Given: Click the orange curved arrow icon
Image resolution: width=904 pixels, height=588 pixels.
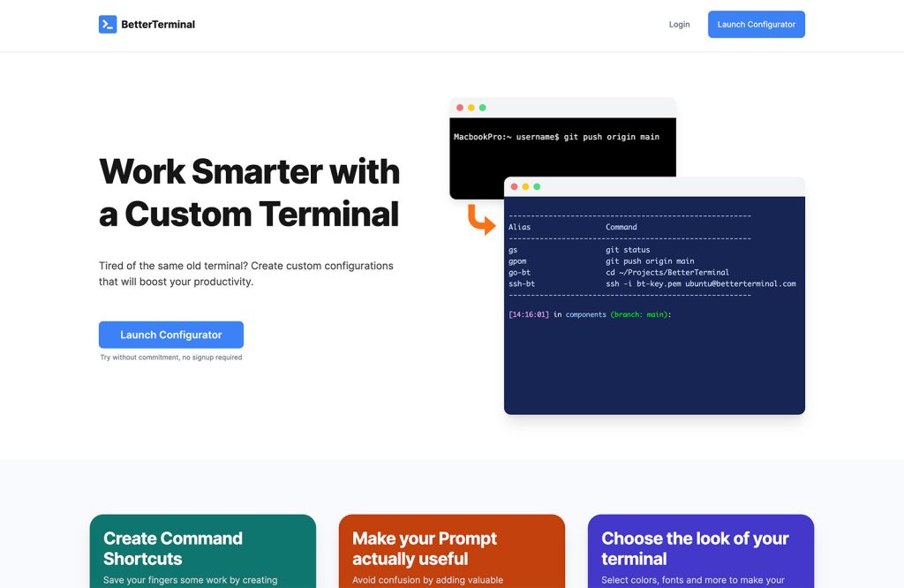Looking at the screenshot, I should click(481, 219).
